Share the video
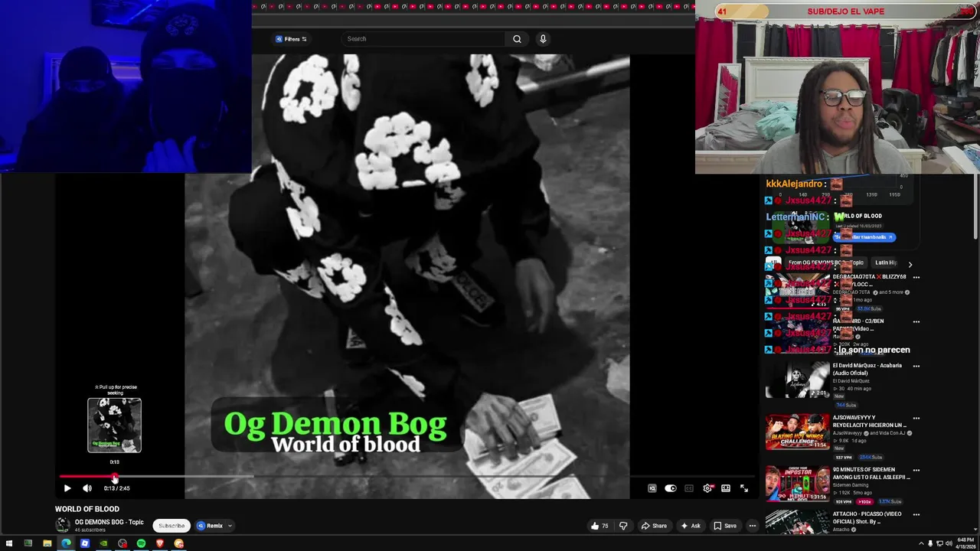This screenshot has width=980, height=551. click(x=654, y=526)
